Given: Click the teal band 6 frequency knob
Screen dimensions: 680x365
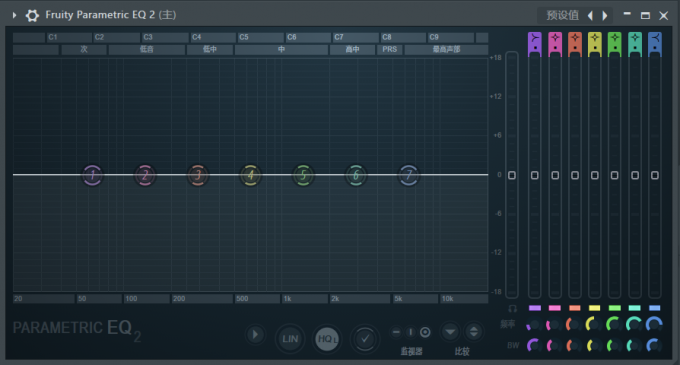Looking at the screenshot, I should tap(634, 324).
